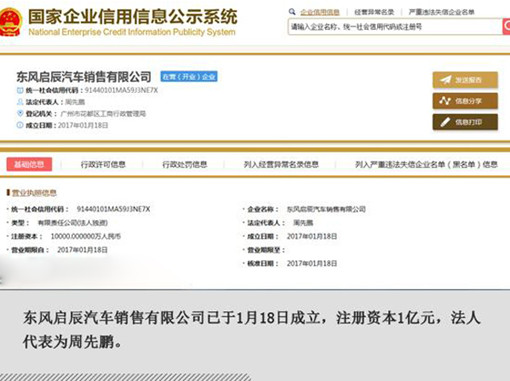Click header credit code 91440101MA59J3NE7X
510x381 pixels.
click(121, 90)
